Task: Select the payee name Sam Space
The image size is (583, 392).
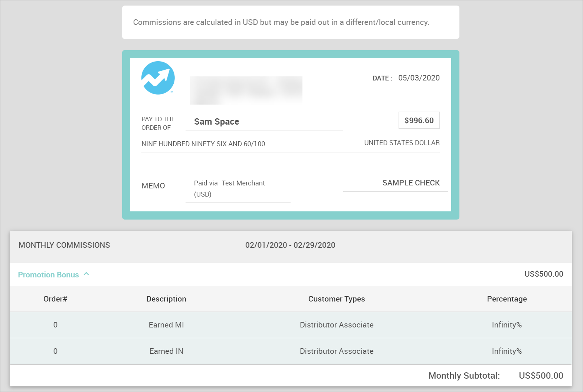Action: [x=216, y=122]
